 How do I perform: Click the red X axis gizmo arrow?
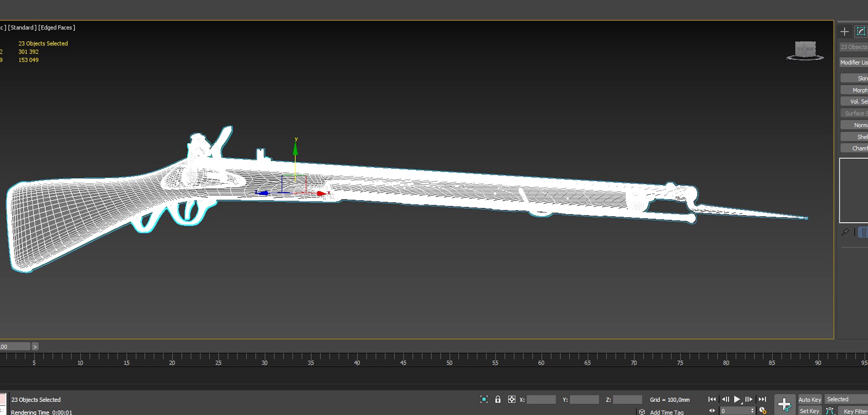(321, 193)
